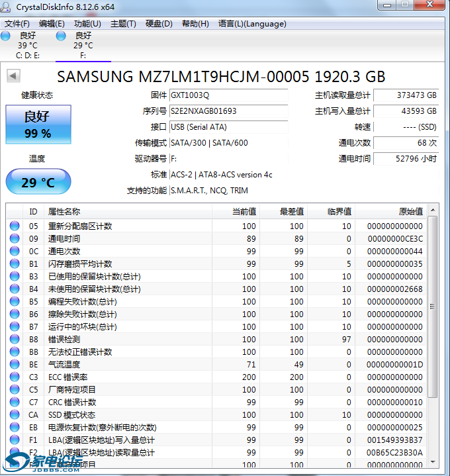Click the 原始值 column header

391,212
